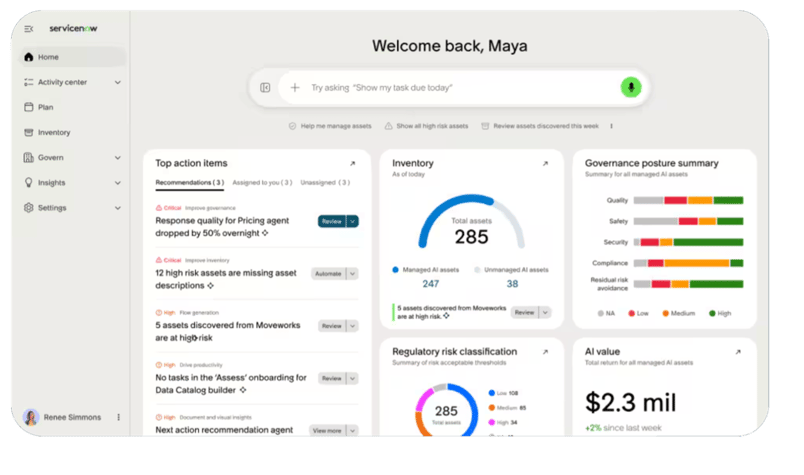The height and width of the screenshot is (475, 804).
Task: Click 'Help me manage assets' suggestion
Action: point(330,126)
